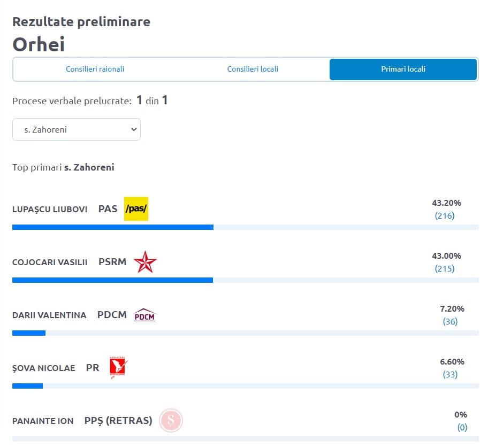
Task: Click candidate name LUPAȘCU LIUBOVI
Action: [50, 209]
